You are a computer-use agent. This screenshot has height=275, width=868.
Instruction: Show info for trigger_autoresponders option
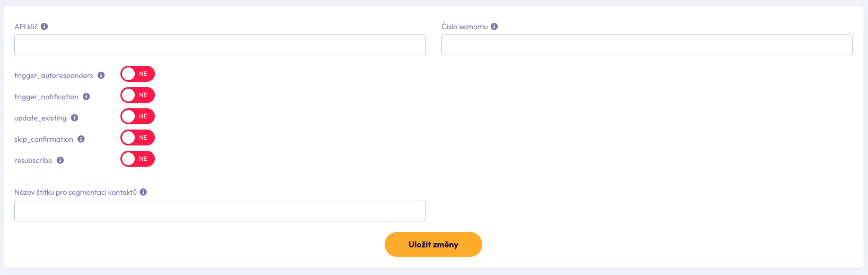tap(101, 75)
